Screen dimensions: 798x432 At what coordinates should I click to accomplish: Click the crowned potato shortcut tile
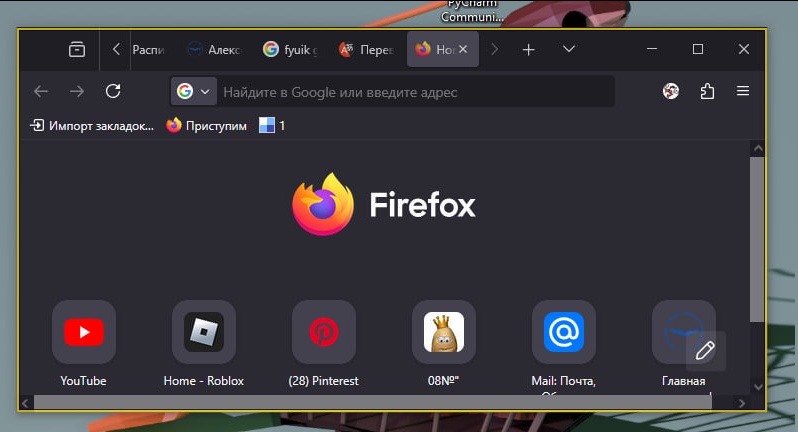tap(443, 332)
